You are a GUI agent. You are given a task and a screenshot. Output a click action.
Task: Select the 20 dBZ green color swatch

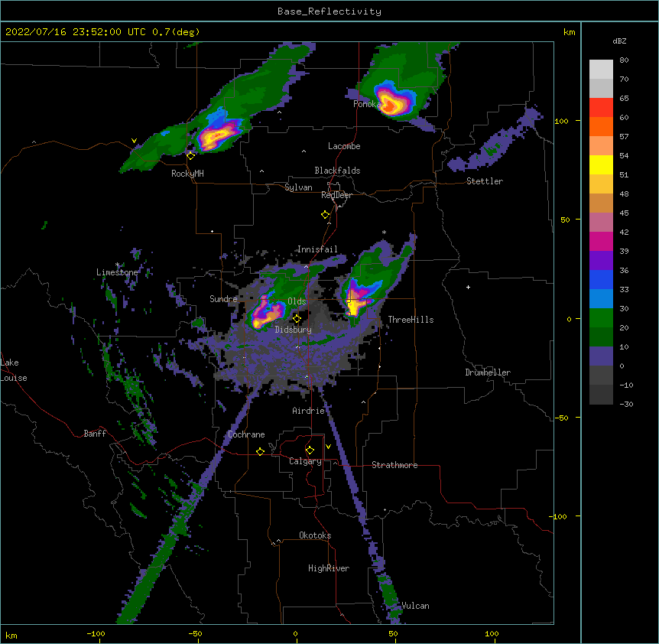pyautogui.click(x=601, y=318)
